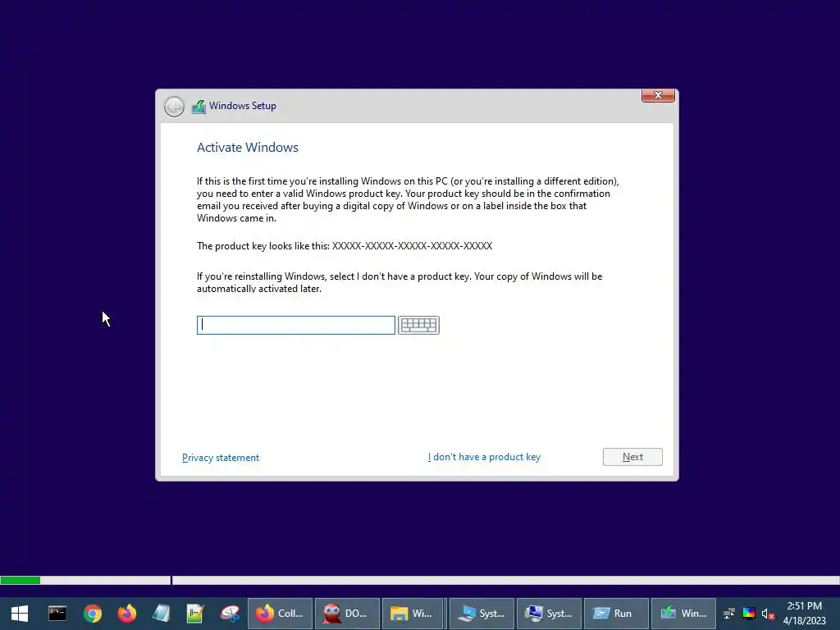
Task: Click the colorful display tray icon
Action: pyautogui.click(x=749, y=614)
